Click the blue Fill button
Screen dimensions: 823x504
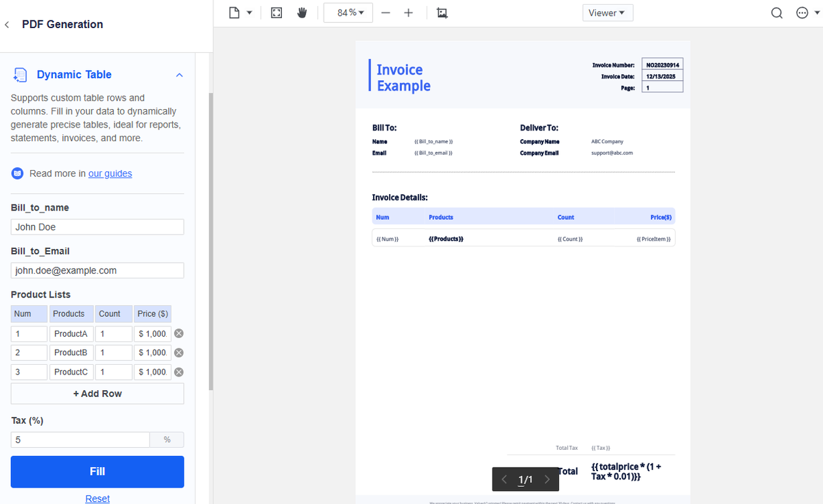pyautogui.click(x=97, y=472)
